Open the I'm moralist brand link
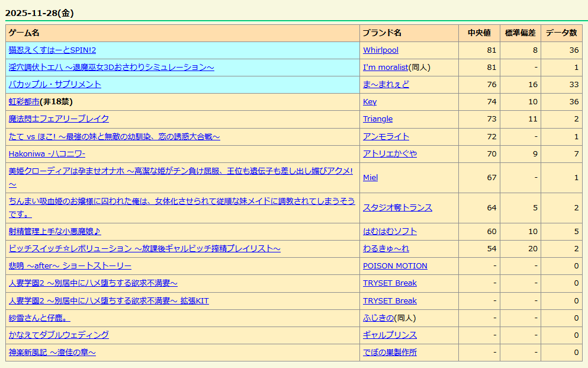Screen dimensions: 588x368 click(385, 67)
